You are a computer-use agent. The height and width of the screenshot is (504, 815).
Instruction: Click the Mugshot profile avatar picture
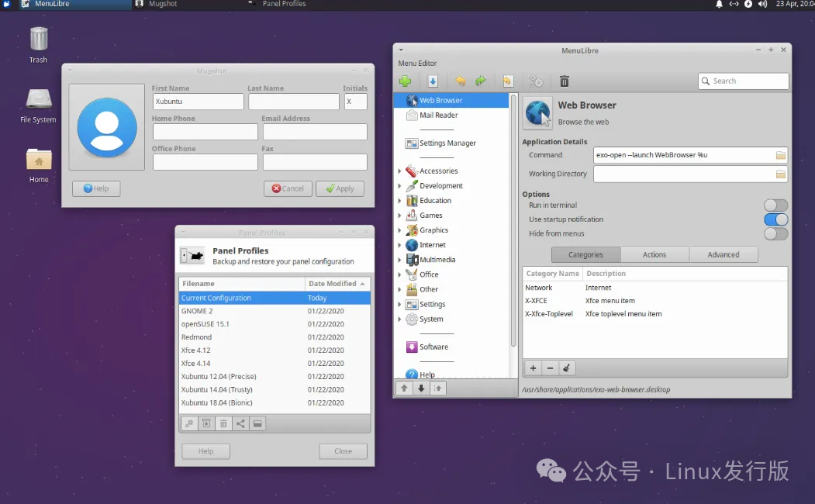coord(106,127)
